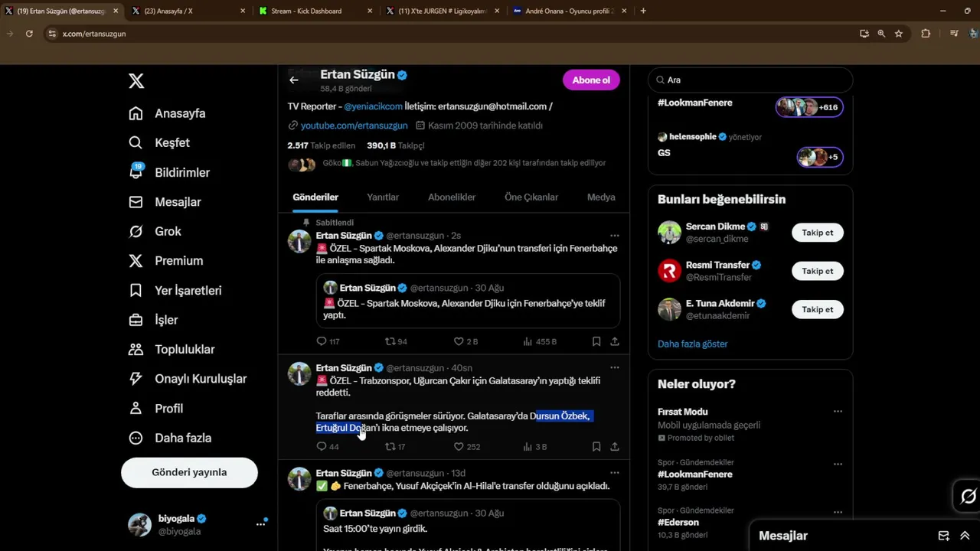The image size is (980, 551).
Task: Open youtube.com/ertansuzgun link
Action: click(354, 126)
